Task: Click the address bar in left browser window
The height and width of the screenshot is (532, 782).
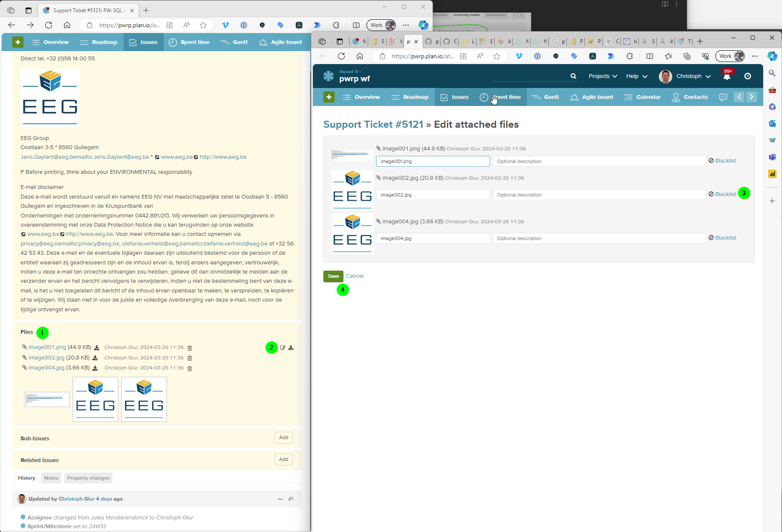Action: pos(129,25)
